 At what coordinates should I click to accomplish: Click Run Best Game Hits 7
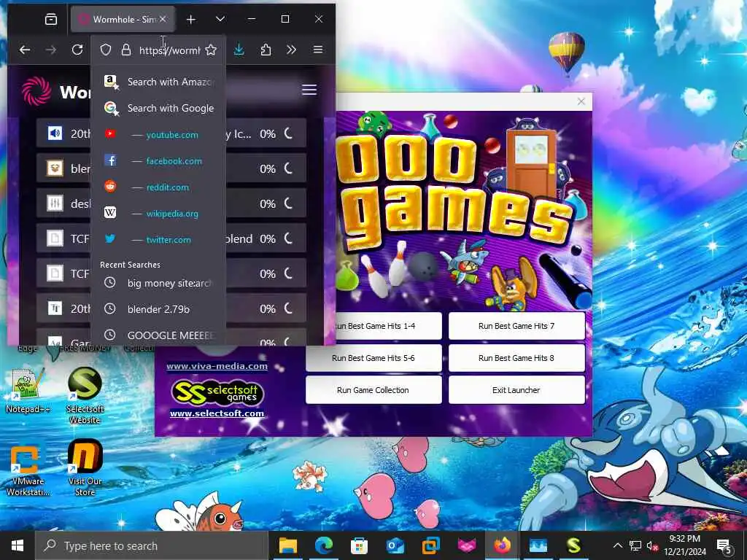(x=516, y=326)
